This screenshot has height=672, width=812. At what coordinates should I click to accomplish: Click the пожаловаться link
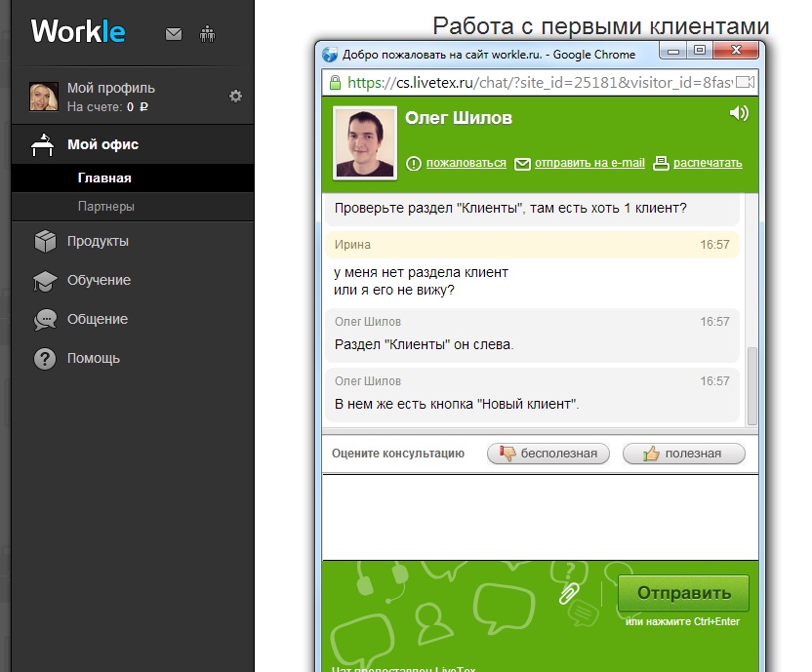click(x=467, y=163)
